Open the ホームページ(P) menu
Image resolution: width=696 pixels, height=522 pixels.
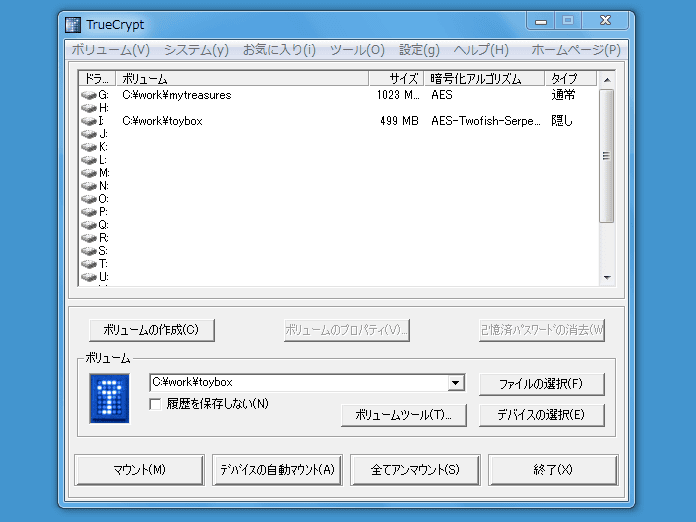(x=576, y=50)
